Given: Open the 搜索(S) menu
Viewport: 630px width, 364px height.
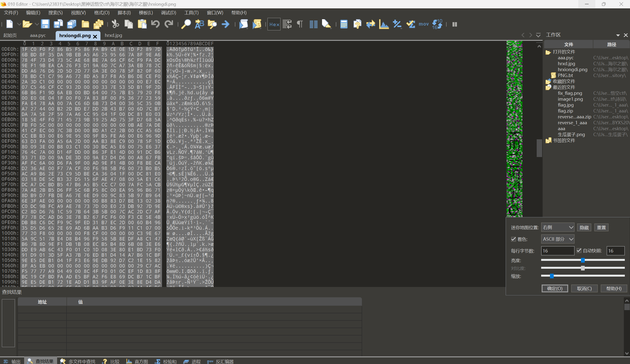Looking at the screenshot, I should [x=55, y=13].
